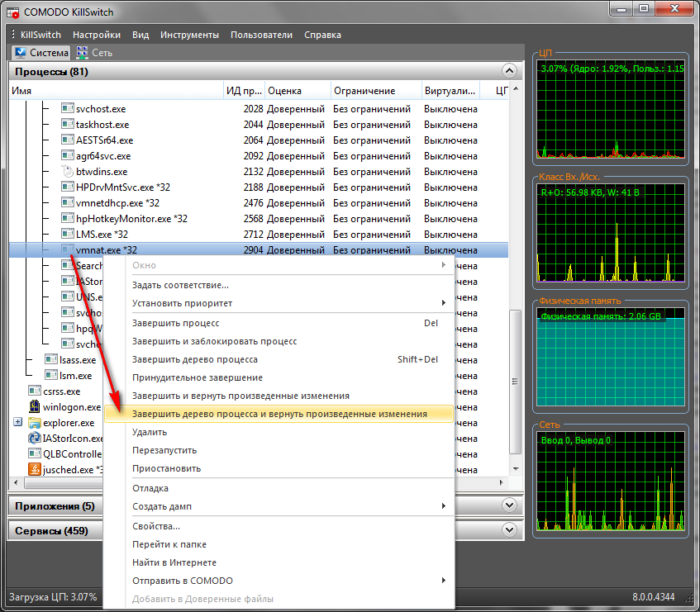
Task: Open Свойства... of the process
Action: (279, 526)
